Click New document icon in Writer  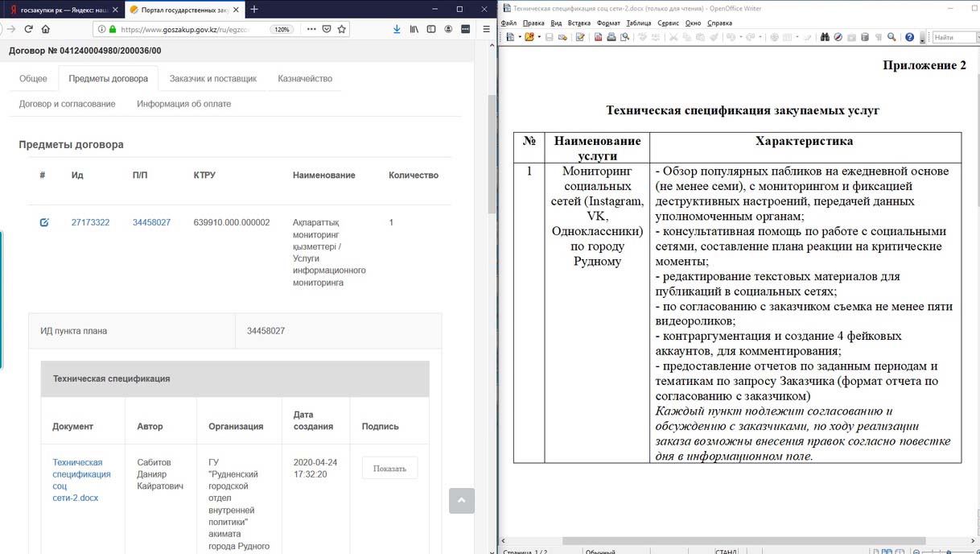point(511,37)
